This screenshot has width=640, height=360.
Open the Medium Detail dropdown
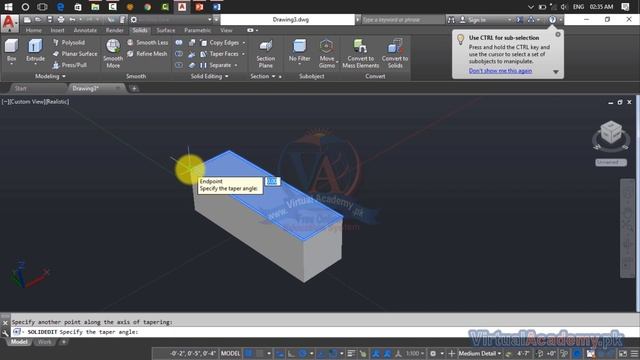[x=480, y=353]
